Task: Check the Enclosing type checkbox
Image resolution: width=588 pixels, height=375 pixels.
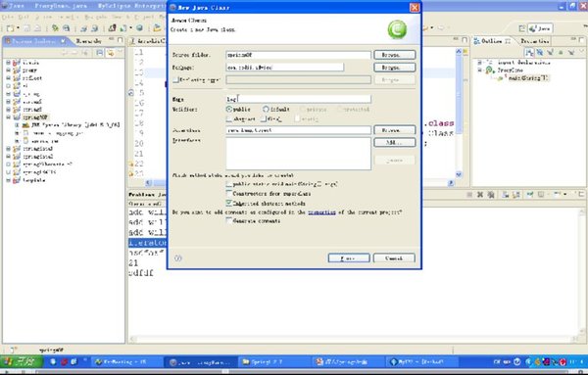Action: point(175,79)
